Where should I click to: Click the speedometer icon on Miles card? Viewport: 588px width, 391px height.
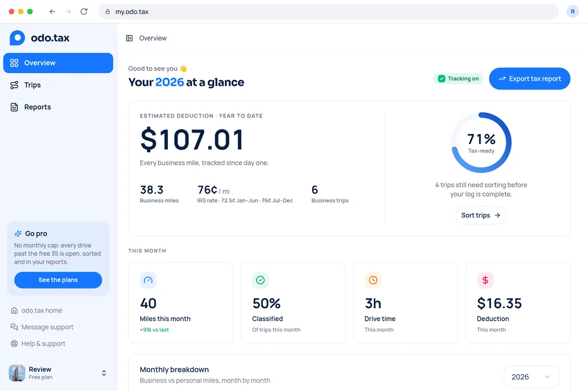point(148,280)
